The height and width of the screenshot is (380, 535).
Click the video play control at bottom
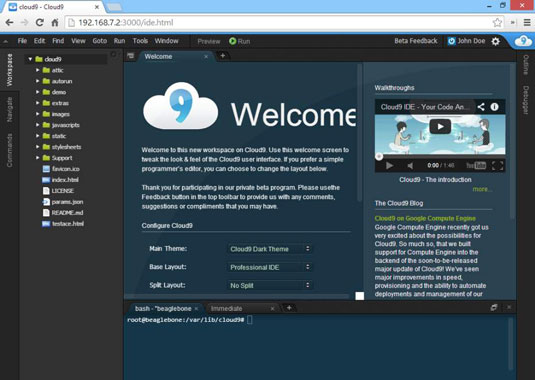click(389, 166)
